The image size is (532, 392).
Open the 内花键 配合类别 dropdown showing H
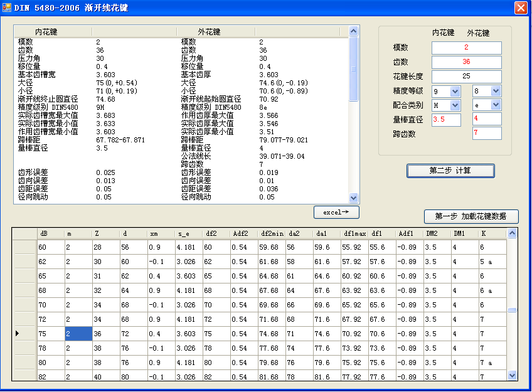(x=455, y=105)
